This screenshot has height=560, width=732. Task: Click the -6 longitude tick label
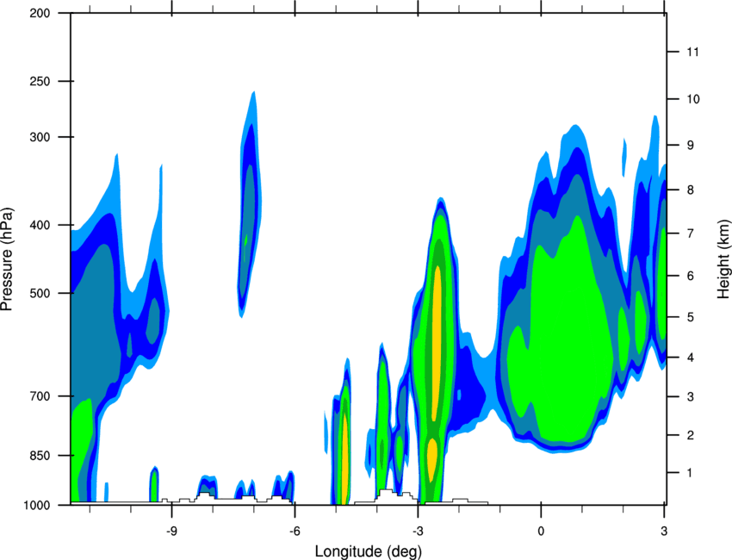[295, 531]
